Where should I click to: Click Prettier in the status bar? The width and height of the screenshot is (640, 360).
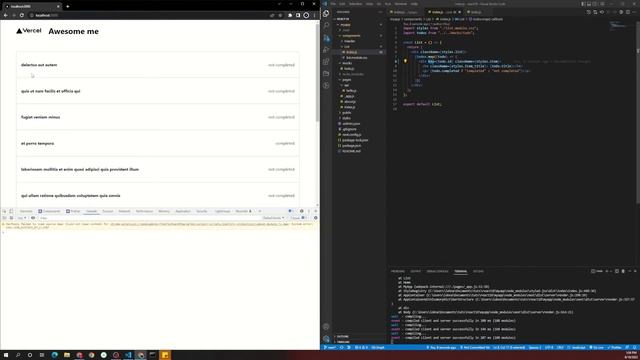(x=615, y=347)
